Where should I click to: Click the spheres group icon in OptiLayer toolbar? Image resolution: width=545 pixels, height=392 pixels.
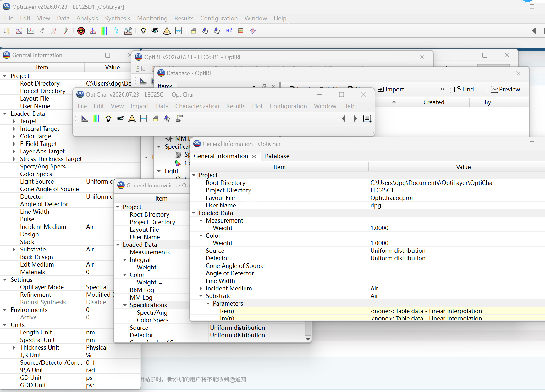128,31
